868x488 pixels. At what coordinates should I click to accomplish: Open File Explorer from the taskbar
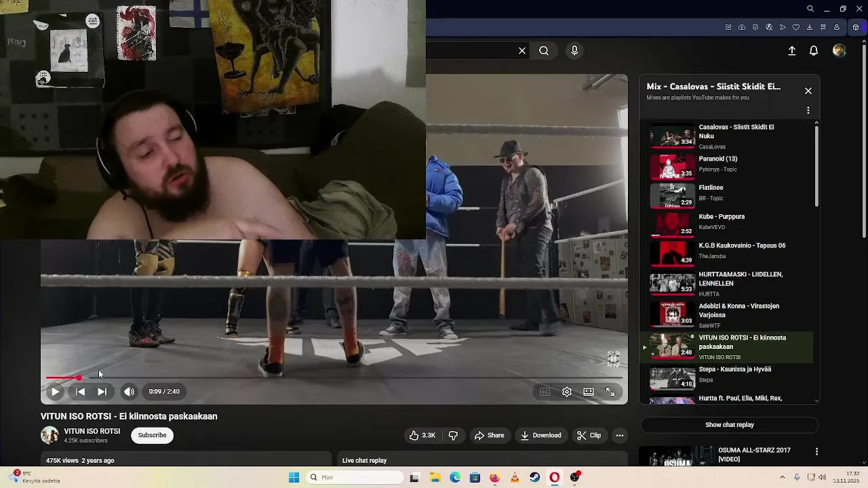pyautogui.click(x=435, y=477)
